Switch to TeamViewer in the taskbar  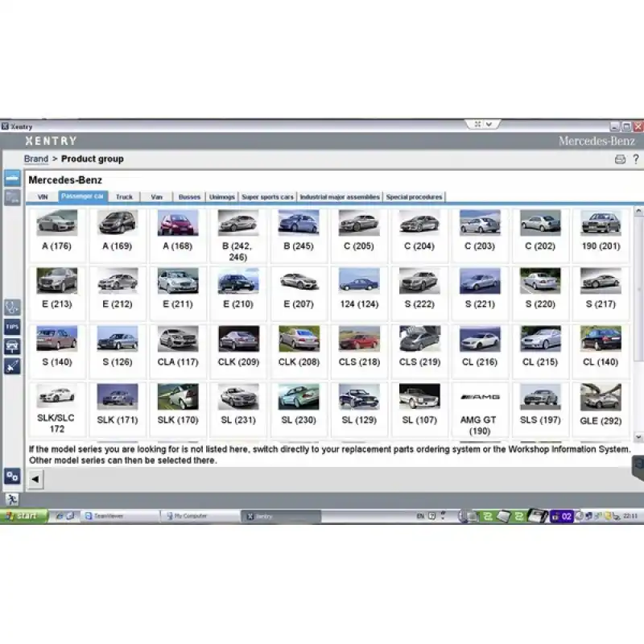[122, 516]
